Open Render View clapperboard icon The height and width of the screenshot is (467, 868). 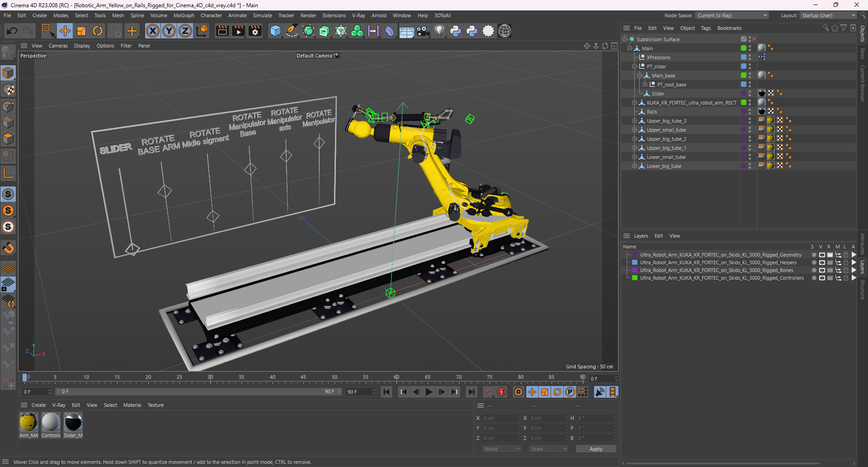[x=222, y=31]
